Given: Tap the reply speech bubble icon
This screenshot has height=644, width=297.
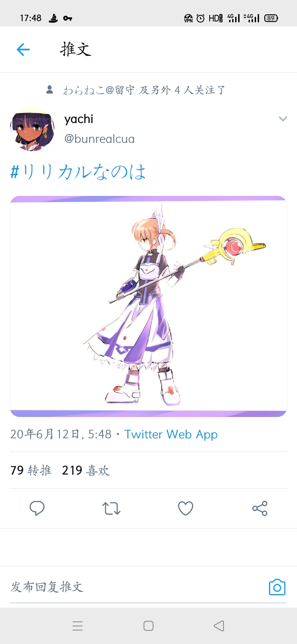Looking at the screenshot, I should point(37,508).
